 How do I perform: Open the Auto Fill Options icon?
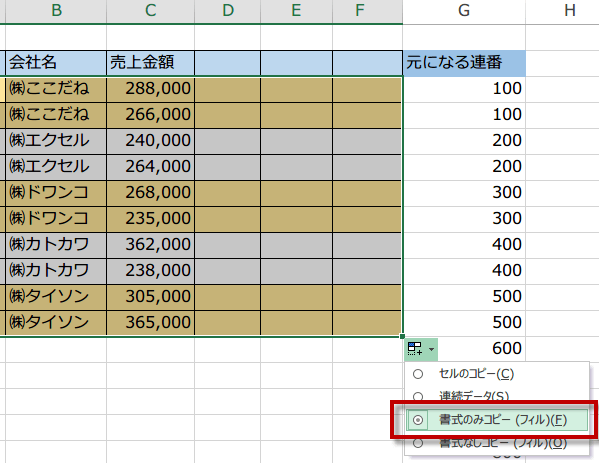tap(415, 349)
